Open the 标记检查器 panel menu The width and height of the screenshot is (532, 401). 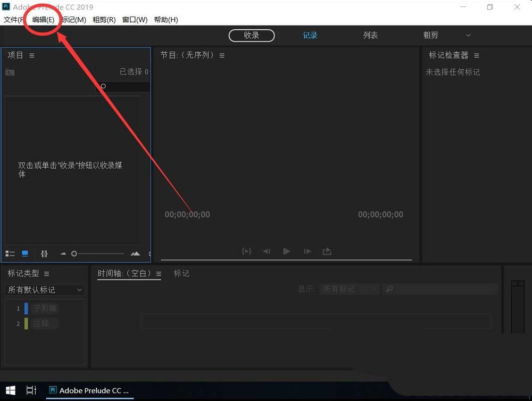(476, 55)
